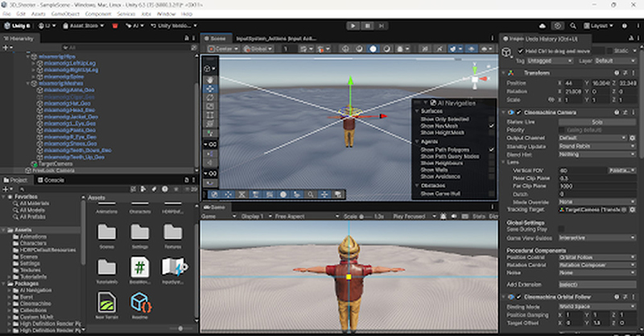Open the Rotation Control dropdown
This screenshot has width=644, height=336.
pos(597,265)
